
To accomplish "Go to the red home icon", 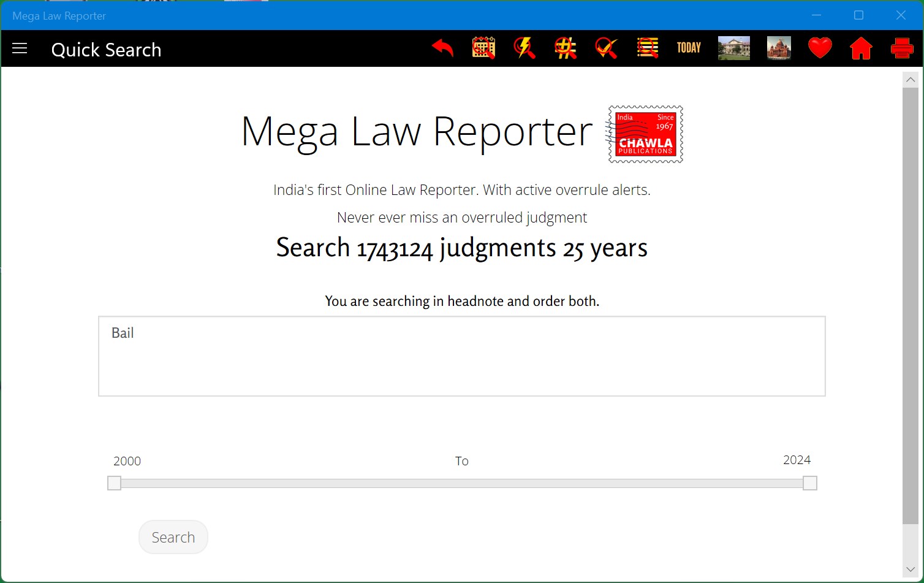I will 861,48.
